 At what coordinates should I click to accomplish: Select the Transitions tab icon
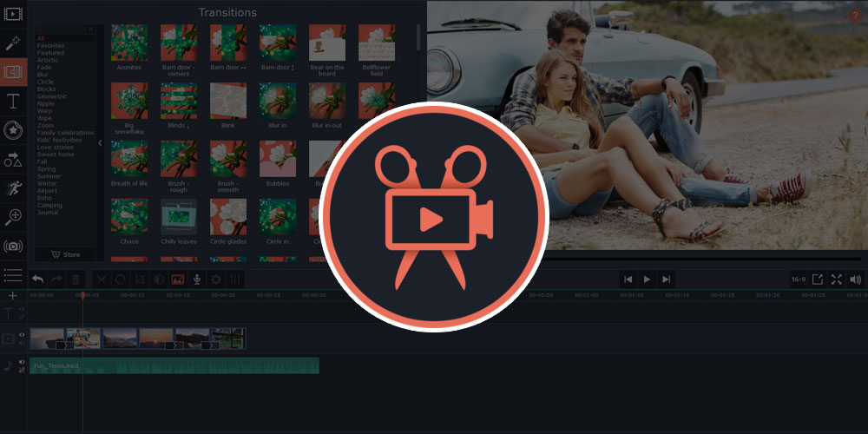pos(13,72)
